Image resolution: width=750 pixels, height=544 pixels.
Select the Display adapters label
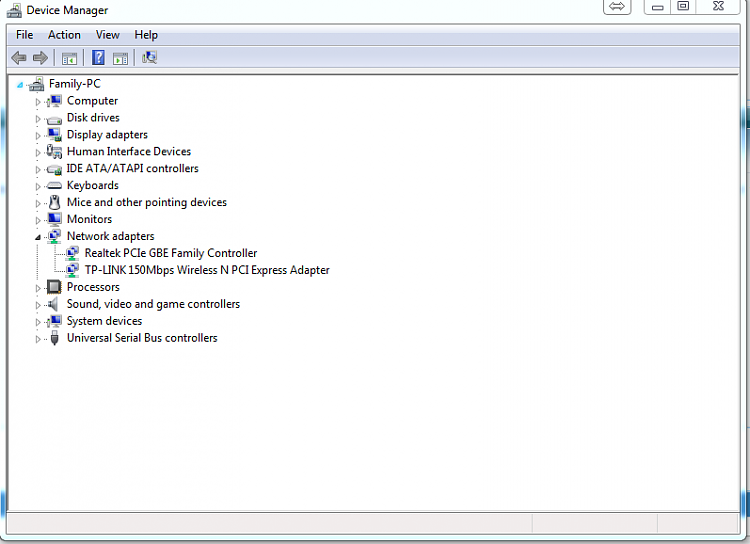(x=107, y=135)
